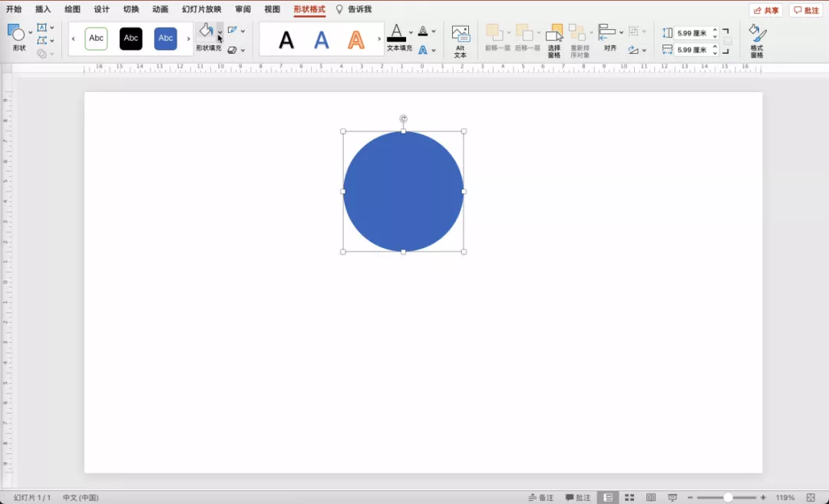Expand the 对齐 align dropdown arrow
The width and height of the screenshot is (829, 504).
tap(621, 32)
